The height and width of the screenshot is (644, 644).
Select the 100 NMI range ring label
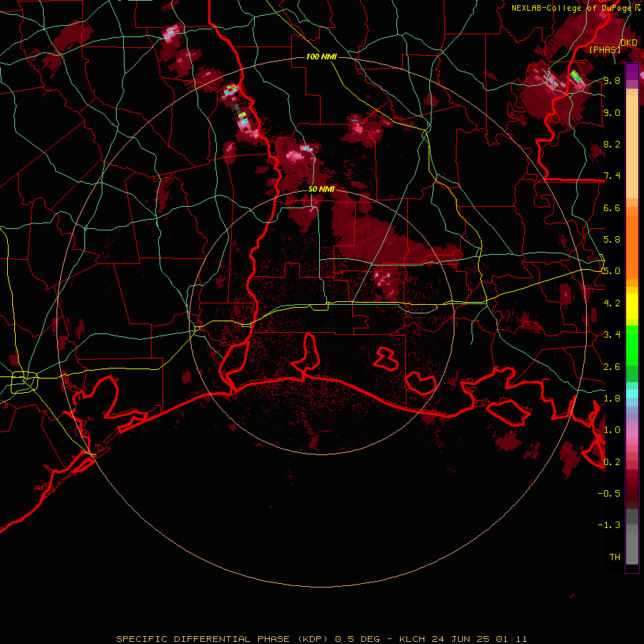click(321, 57)
